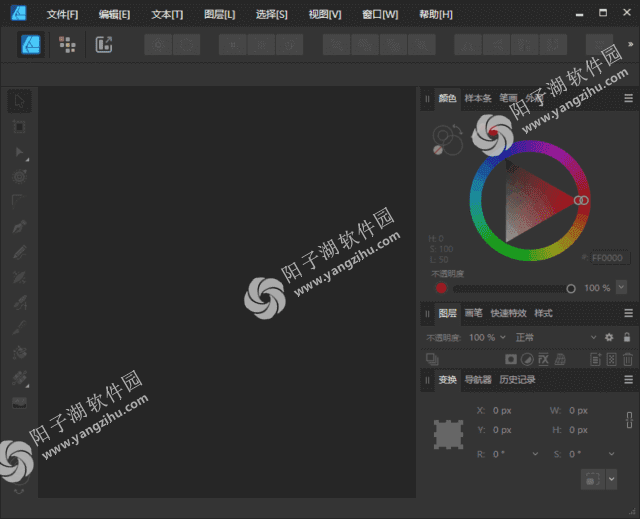This screenshot has height=519, width=640.
Task: Switch to the Pixel persona
Action: (67, 44)
